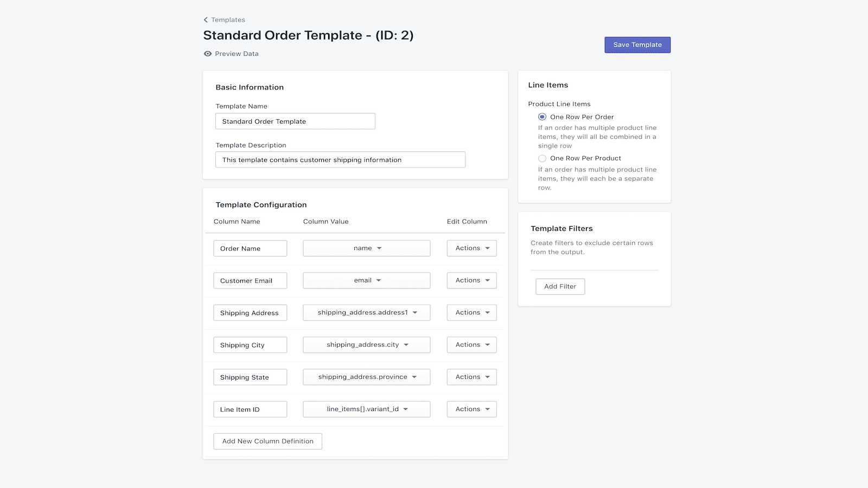Click Add New Column Definition

coord(267,441)
